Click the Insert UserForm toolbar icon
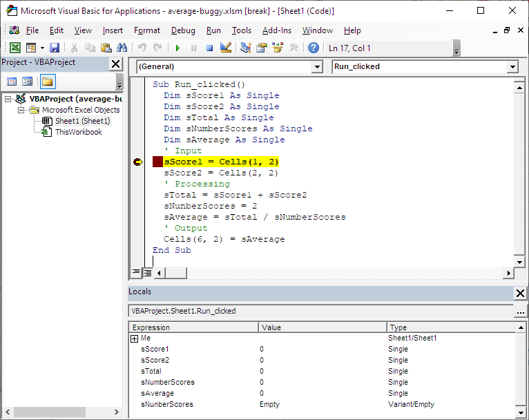The width and height of the screenshot is (529, 420). (x=31, y=48)
